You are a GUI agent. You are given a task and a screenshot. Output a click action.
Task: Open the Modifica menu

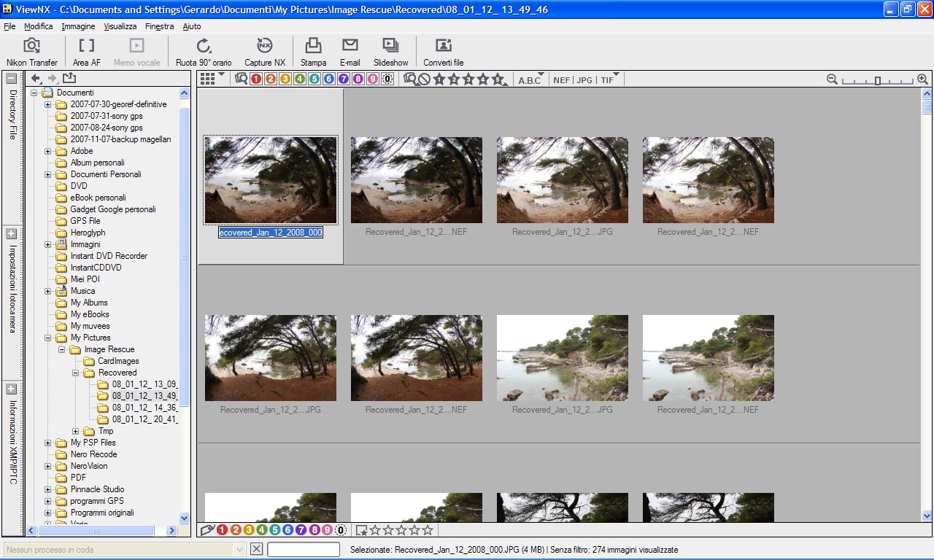click(39, 26)
